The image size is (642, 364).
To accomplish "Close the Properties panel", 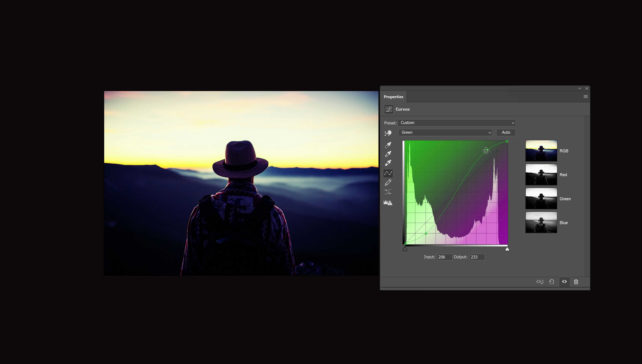I will click(x=586, y=88).
